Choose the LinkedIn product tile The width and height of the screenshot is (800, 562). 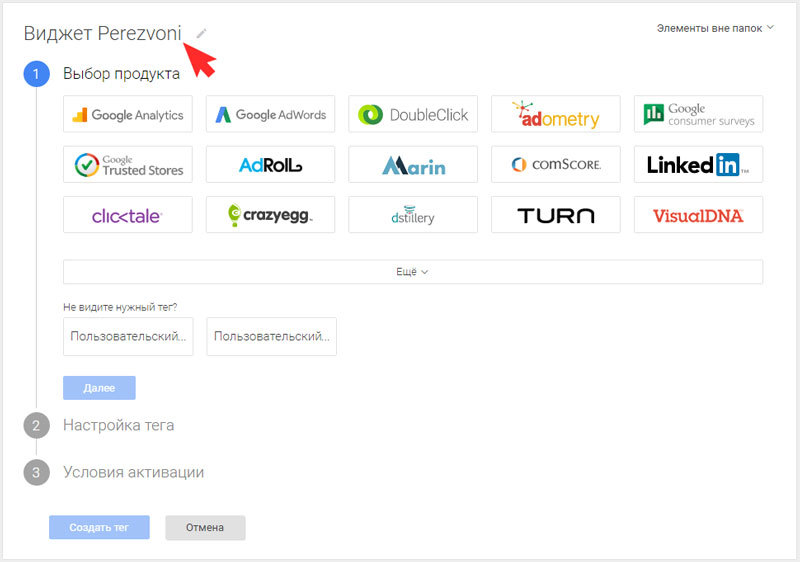tap(698, 165)
